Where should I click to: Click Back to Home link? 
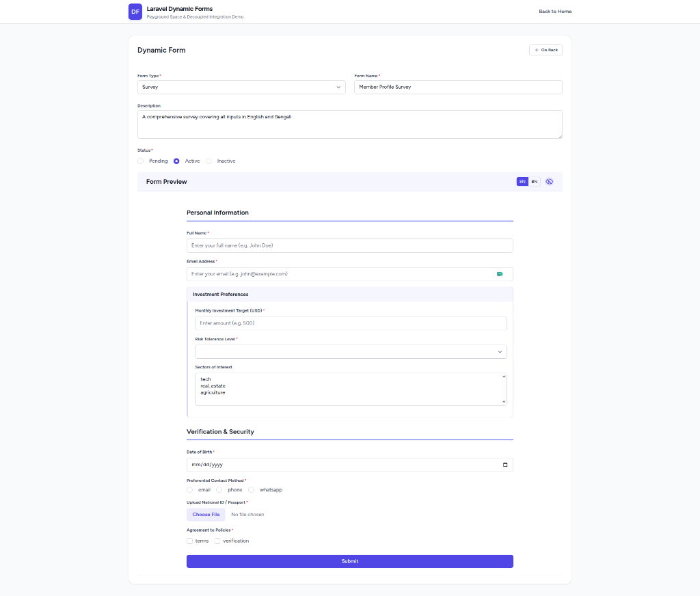point(555,12)
